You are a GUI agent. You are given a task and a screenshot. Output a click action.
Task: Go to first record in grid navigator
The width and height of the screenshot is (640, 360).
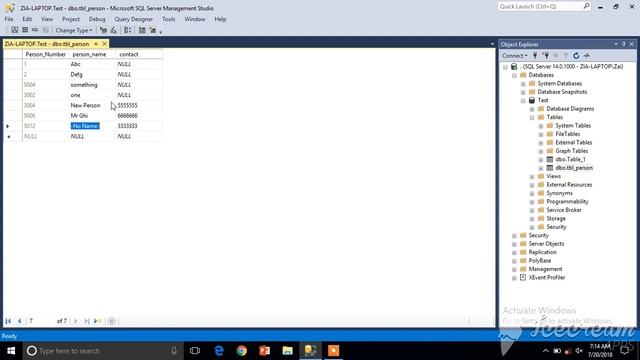click(8, 321)
